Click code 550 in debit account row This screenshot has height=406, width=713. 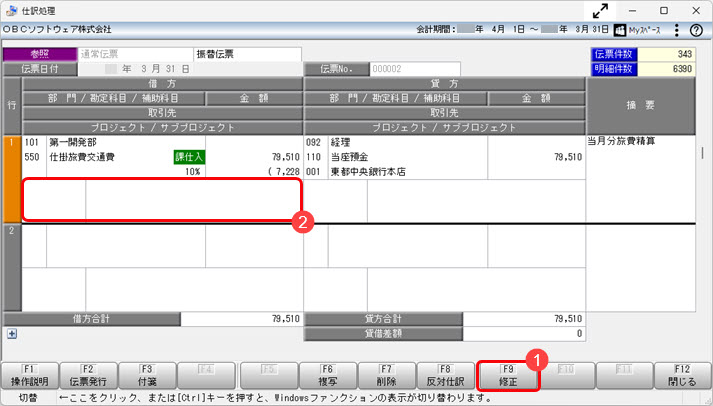tap(32, 157)
